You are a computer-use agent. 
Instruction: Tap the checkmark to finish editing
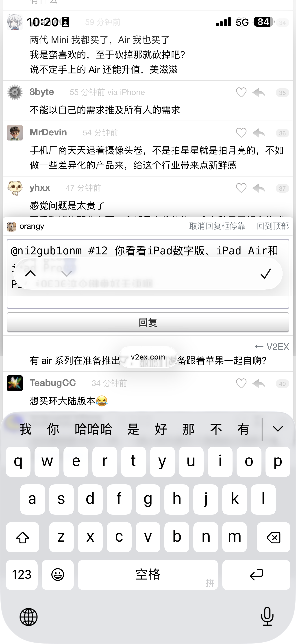pyautogui.click(x=266, y=273)
